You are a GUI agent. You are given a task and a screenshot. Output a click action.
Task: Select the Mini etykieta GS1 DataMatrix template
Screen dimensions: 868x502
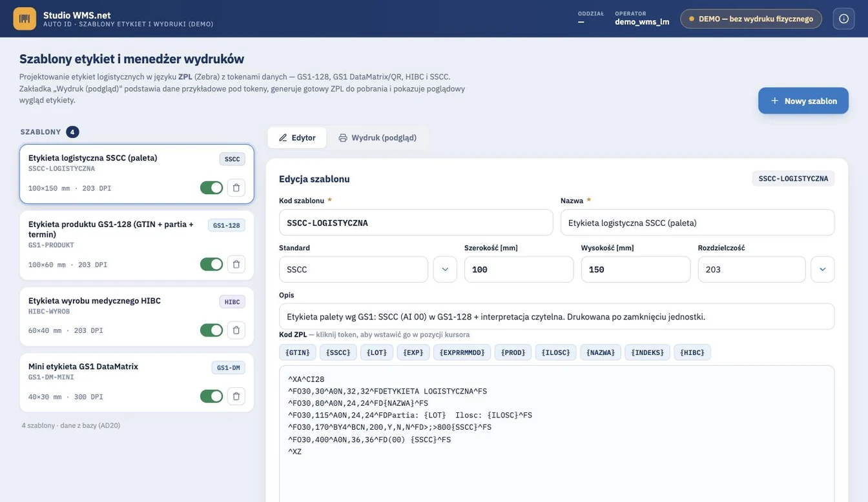tap(137, 382)
